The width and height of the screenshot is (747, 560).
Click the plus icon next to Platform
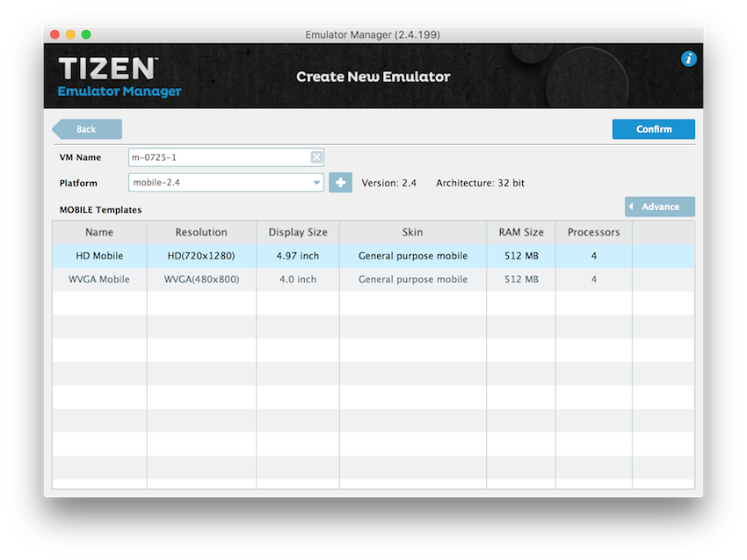point(341,183)
